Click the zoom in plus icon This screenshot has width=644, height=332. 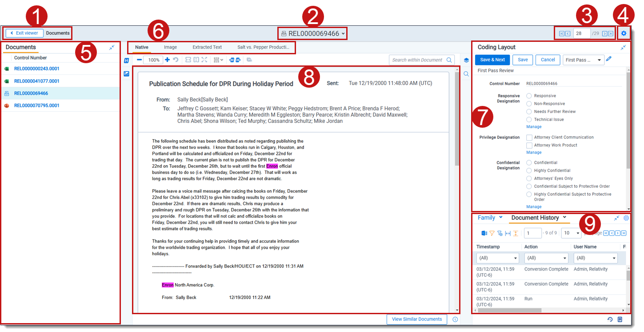point(167,60)
